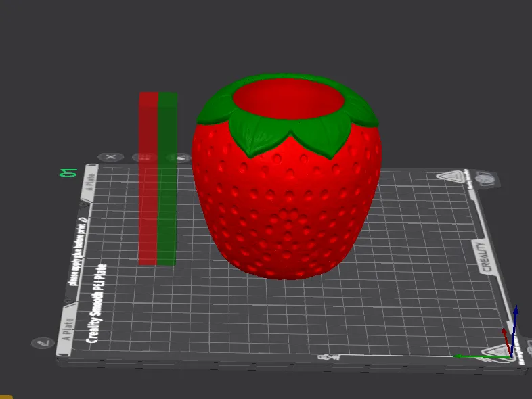This screenshot has width=532, height=399.
Task: Click the X remove-plate icon above the plate
Action: pyautogui.click(x=110, y=157)
